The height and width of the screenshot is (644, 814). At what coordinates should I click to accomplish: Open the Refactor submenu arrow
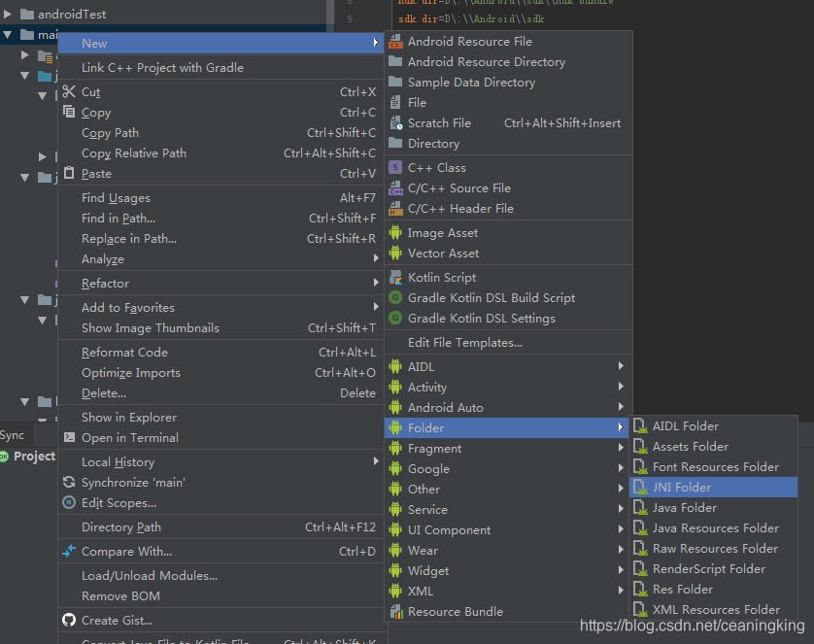click(x=376, y=283)
